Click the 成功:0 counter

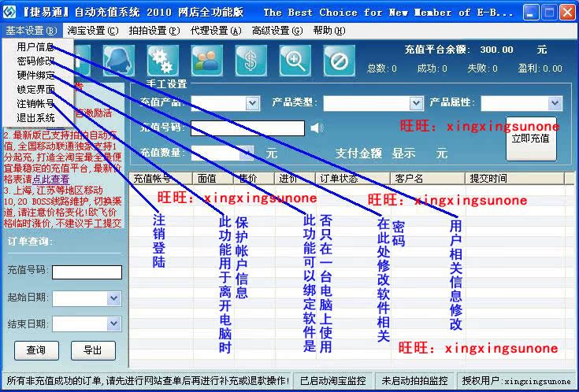tap(432, 68)
